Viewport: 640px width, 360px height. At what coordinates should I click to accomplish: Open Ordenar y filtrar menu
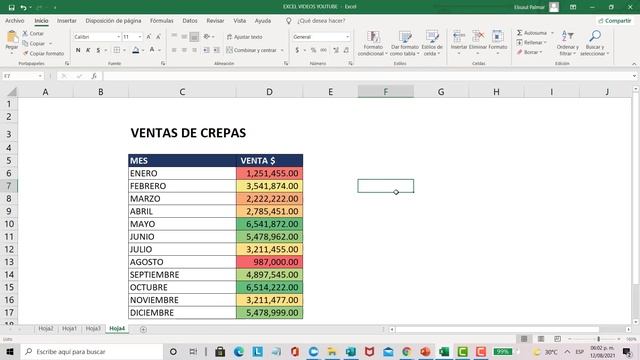coord(567,43)
